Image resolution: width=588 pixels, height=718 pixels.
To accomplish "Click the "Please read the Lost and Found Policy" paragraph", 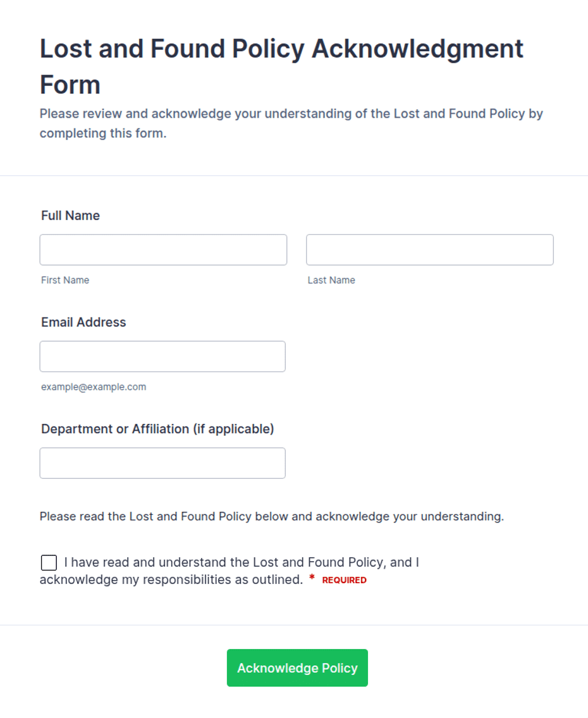I will coord(272,517).
